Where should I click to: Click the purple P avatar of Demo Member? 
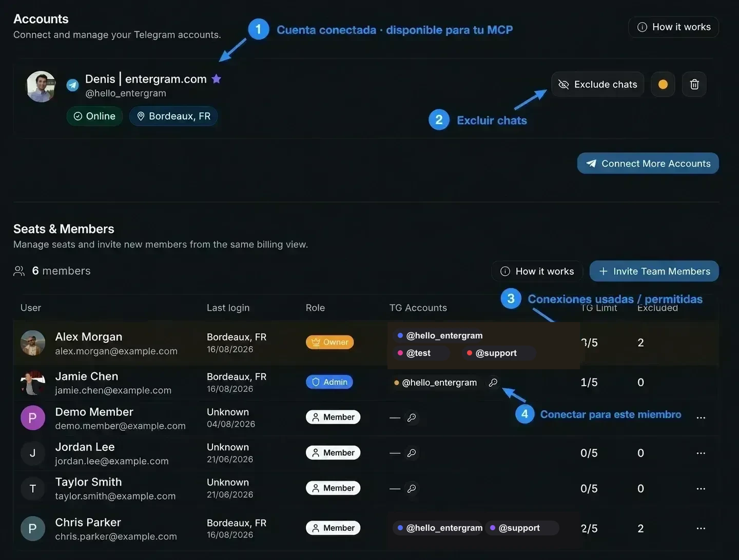33,418
